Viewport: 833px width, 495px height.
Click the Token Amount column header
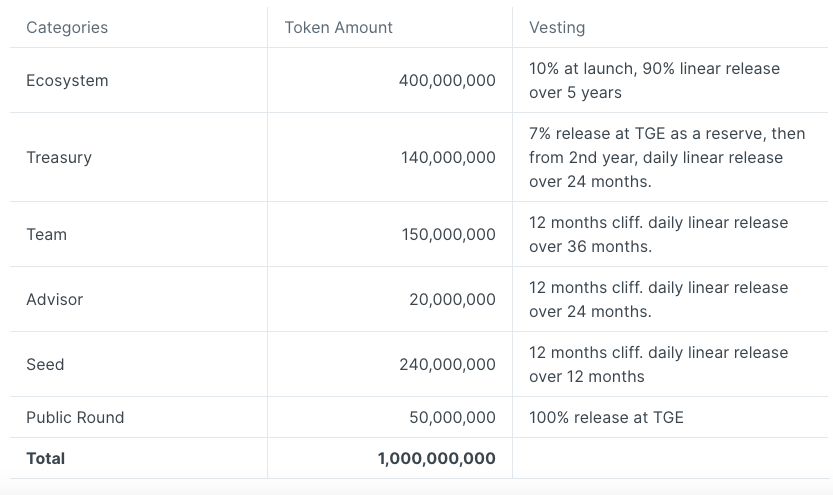[338, 28]
